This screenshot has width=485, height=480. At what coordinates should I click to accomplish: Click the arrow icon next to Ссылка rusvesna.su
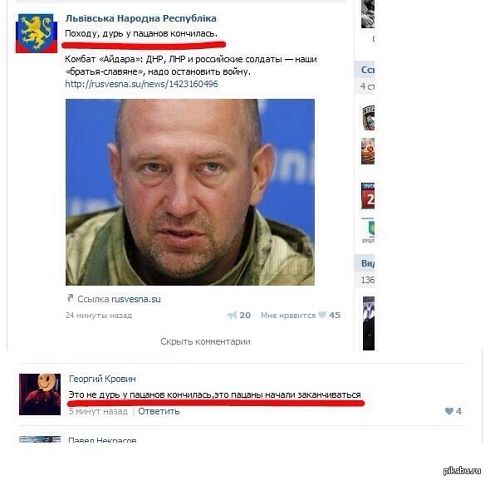[x=70, y=298]
